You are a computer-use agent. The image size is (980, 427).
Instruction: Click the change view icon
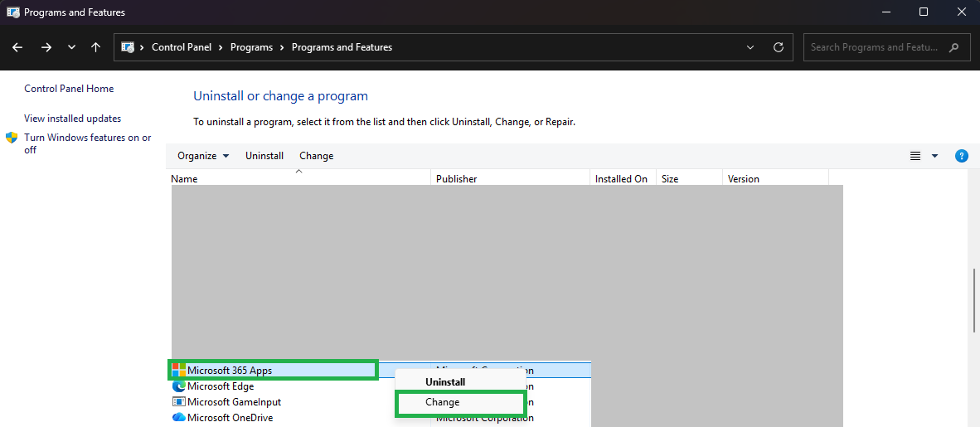[915, 157]
